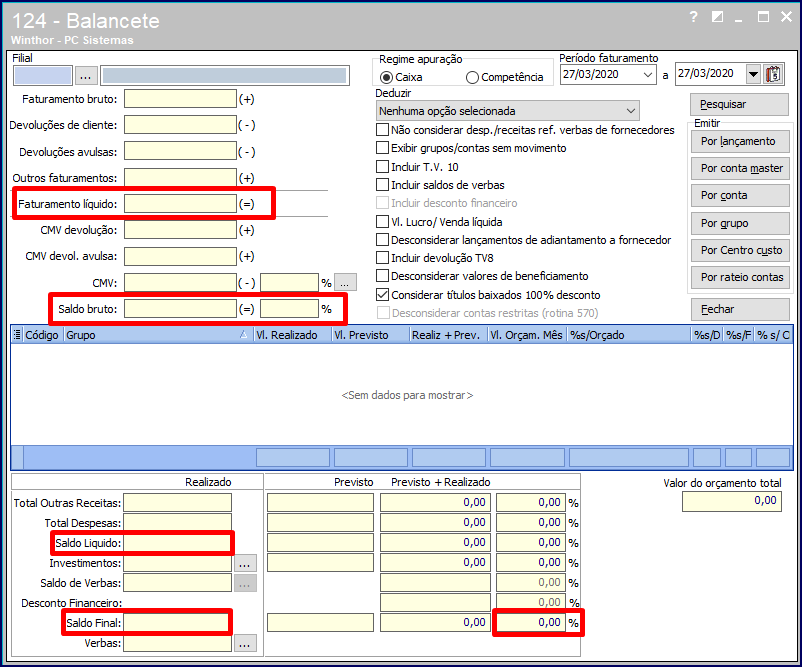Click the Faturamento bruto field
Viewport: 802px width, 667px height.
[x=180, y=99]
